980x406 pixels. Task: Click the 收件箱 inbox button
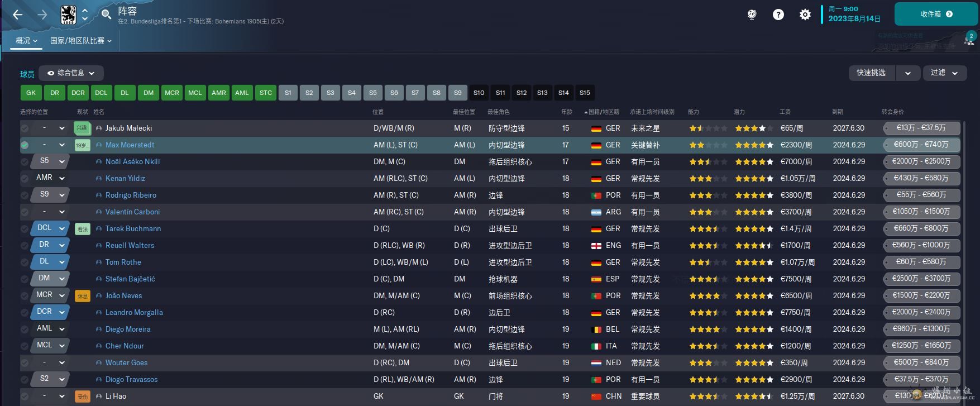pyautogui.click(x=936, y=14)
